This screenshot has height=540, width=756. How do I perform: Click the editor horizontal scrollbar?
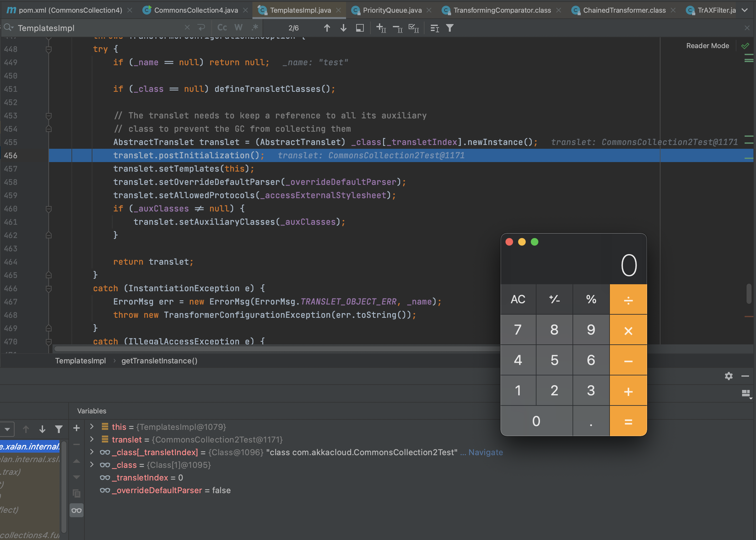(277, 349)
